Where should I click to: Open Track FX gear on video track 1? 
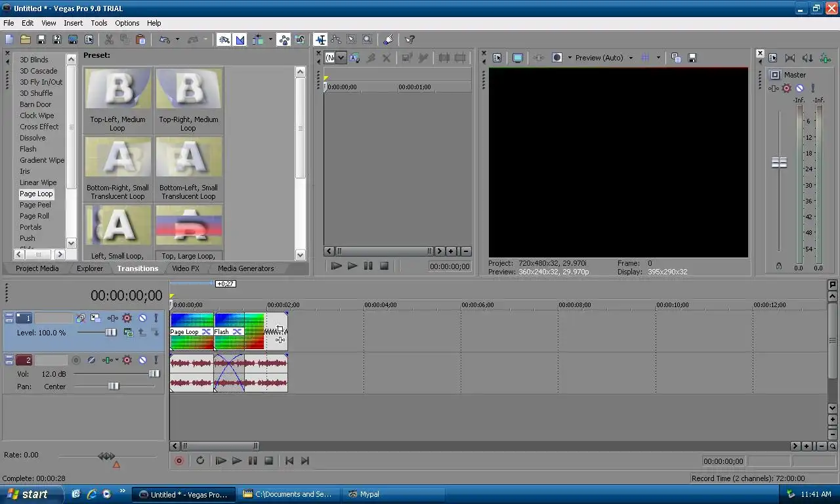127,318
